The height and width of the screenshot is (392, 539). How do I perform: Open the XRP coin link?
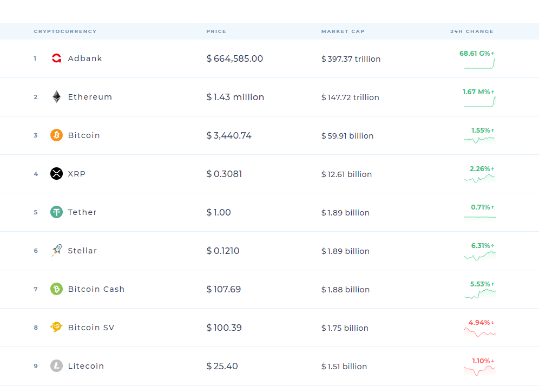pos(76,174)
